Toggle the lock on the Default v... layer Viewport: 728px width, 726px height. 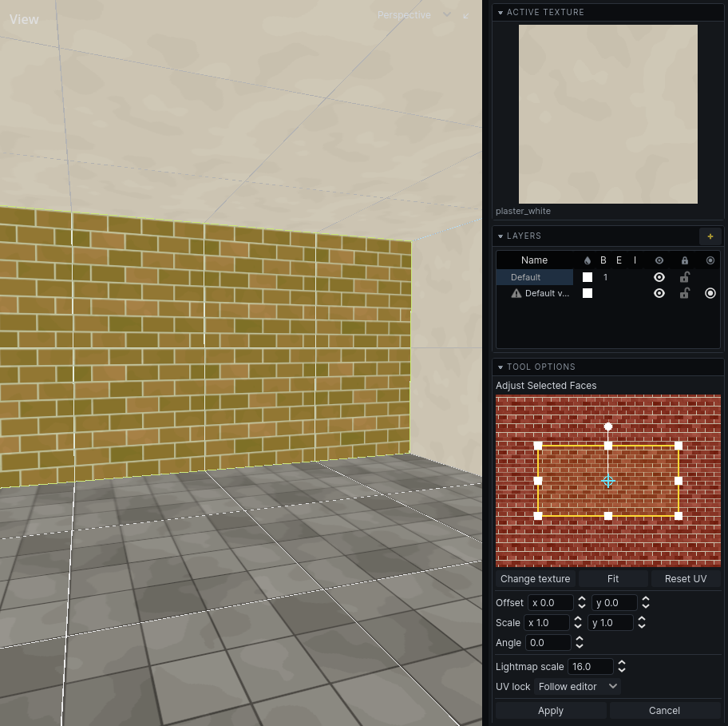(684, 292)
